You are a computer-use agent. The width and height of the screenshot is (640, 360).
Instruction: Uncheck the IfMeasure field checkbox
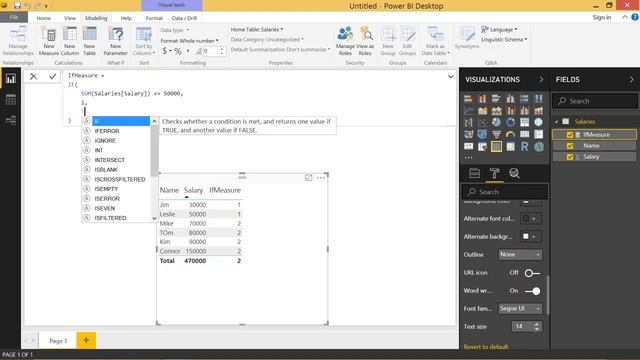pyautogui.click(x=570, y=135)
